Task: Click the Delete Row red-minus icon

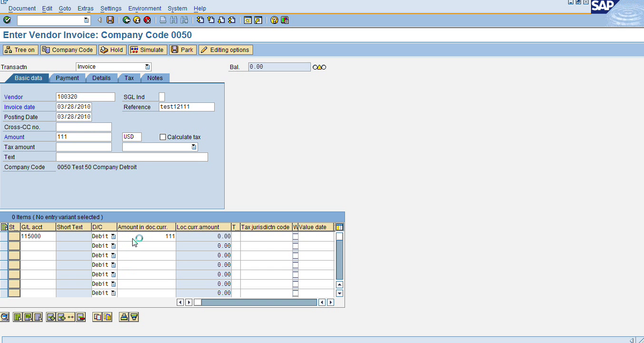Action: coord(81,317)
